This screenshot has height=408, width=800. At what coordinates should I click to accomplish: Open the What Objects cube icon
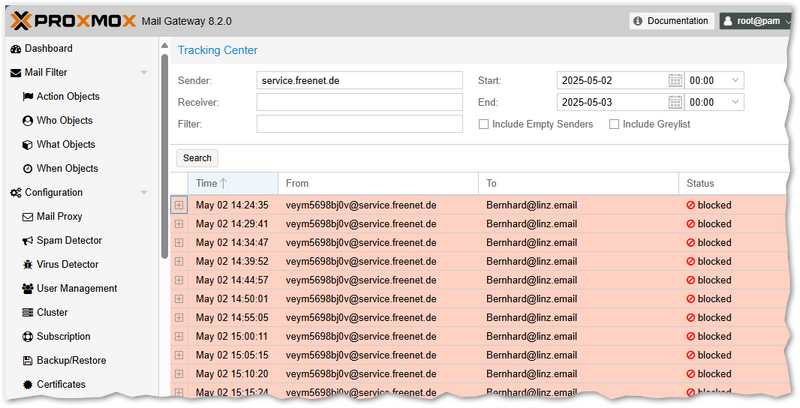(28, 145)
